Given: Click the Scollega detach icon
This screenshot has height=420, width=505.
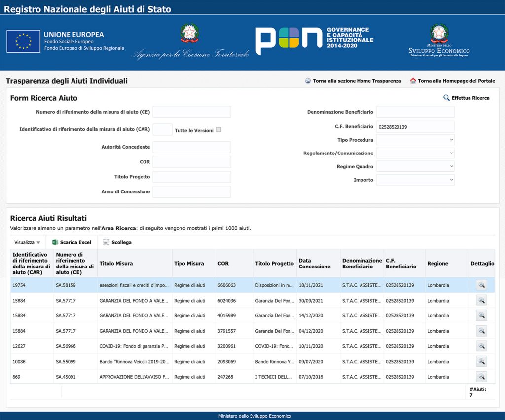Looking at the screenshot, I should pyautogui.click(x=107, y=242).
